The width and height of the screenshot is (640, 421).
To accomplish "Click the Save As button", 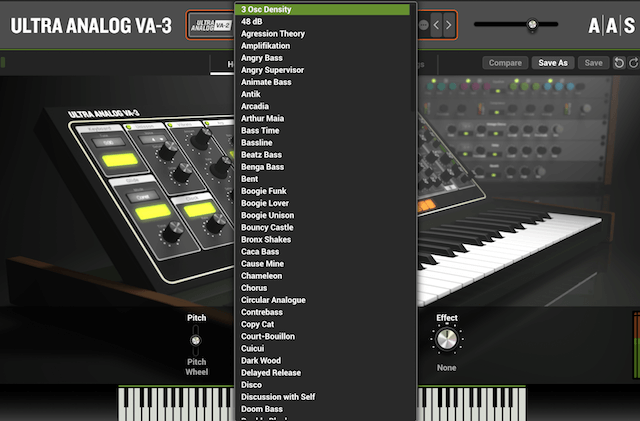I will tap(553, 63).
